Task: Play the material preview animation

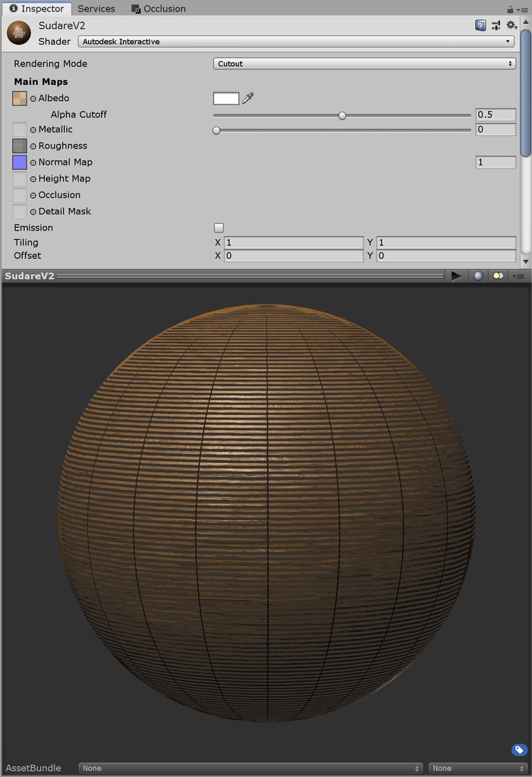Action: click(x=456, y=276)
